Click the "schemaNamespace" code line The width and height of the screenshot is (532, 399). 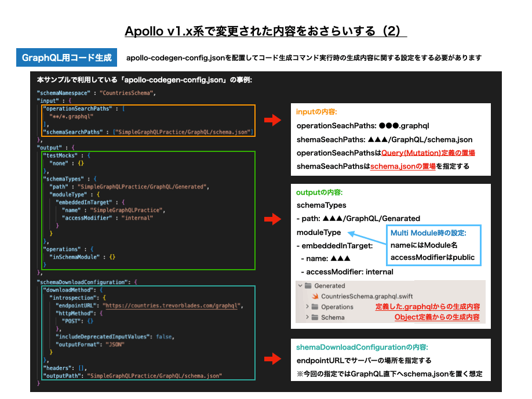(96, 93)
